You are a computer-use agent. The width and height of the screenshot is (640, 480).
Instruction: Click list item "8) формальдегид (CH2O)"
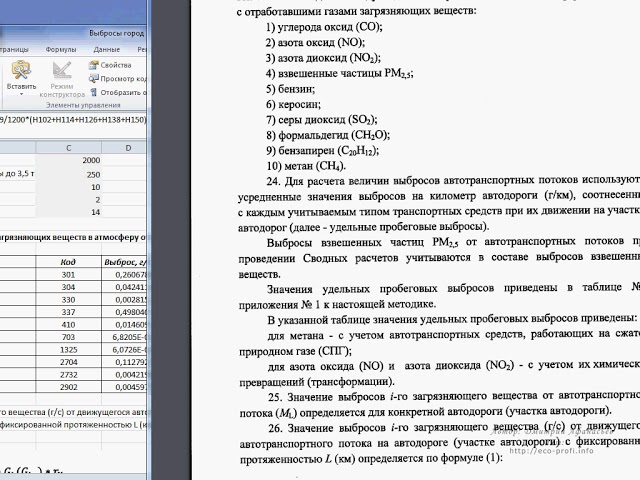[328, 136]
